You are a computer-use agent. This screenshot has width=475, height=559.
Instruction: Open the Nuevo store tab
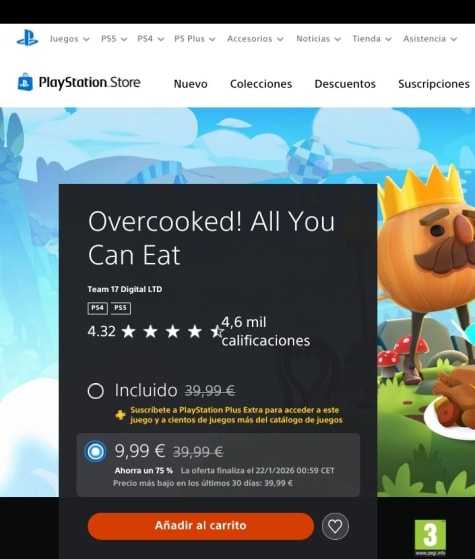coord(190,84)
